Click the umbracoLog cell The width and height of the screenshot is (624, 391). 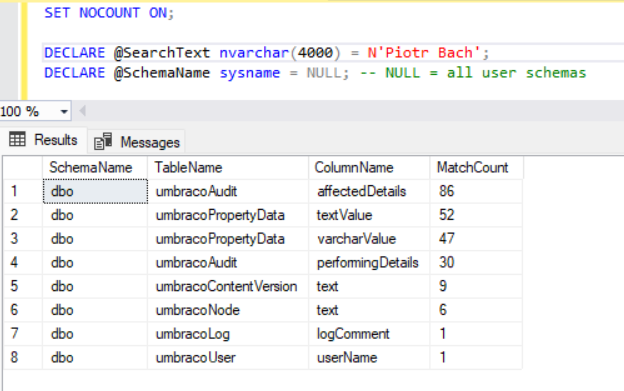tap(228, 334)
